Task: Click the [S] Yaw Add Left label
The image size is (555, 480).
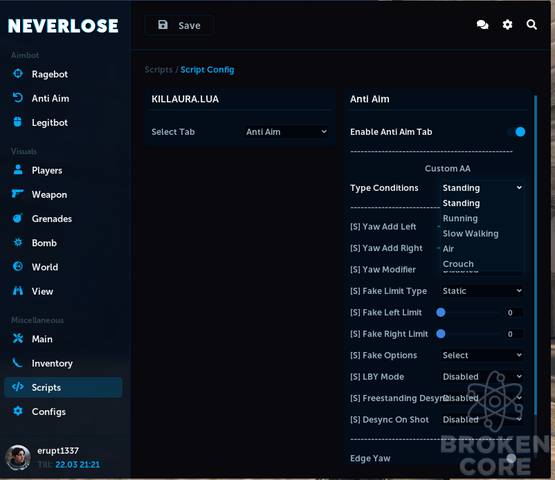Action: 383,227
